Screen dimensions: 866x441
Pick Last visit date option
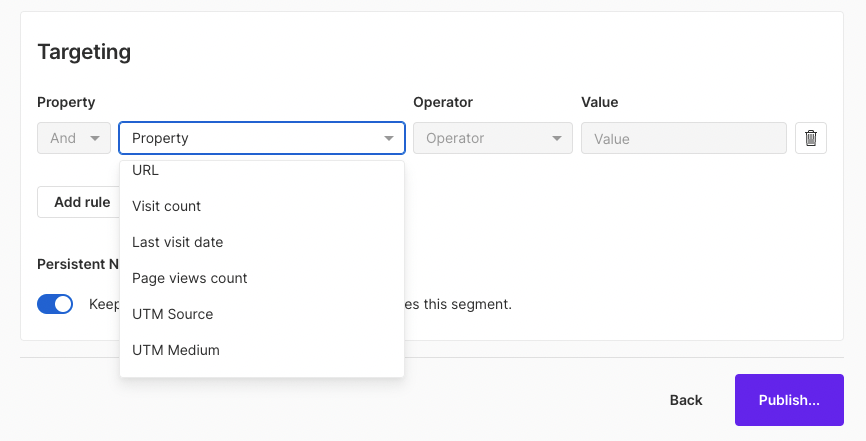point(262,242)
